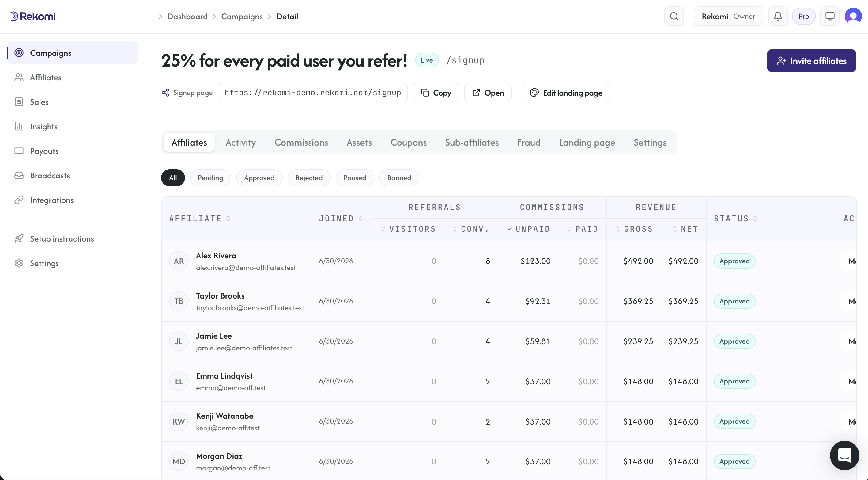Click the Edit landing page button
The image size is (868, 480).
click(566, 93)
